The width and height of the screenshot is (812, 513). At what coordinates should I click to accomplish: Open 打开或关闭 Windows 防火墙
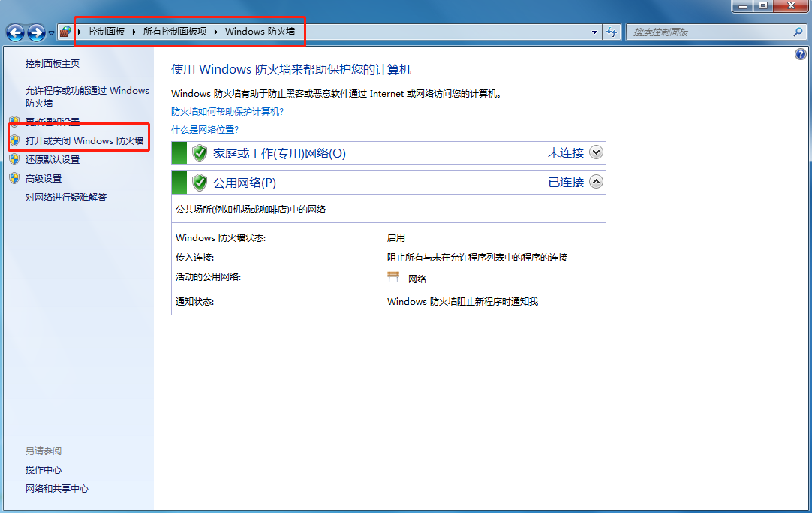click(x=84, y=141)
